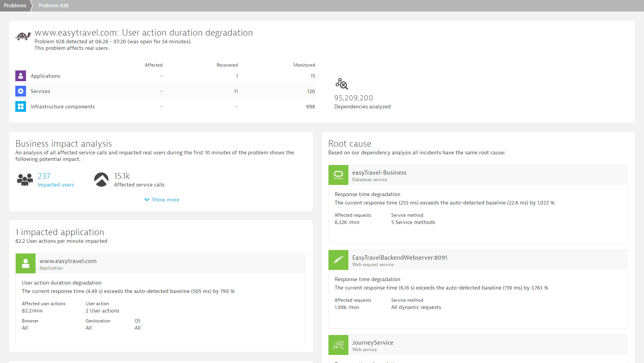Click the easyTravel-Business database icon

338,175
